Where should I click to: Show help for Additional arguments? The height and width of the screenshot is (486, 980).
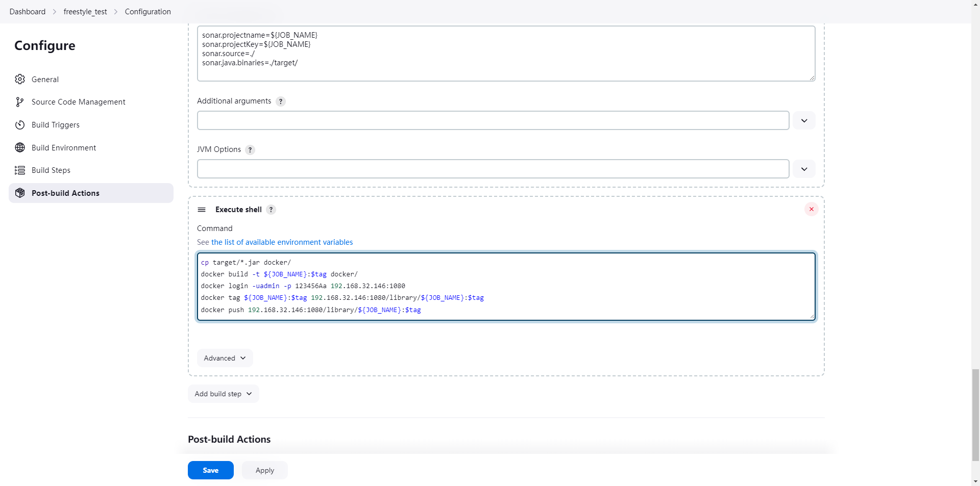pos(281,101)
